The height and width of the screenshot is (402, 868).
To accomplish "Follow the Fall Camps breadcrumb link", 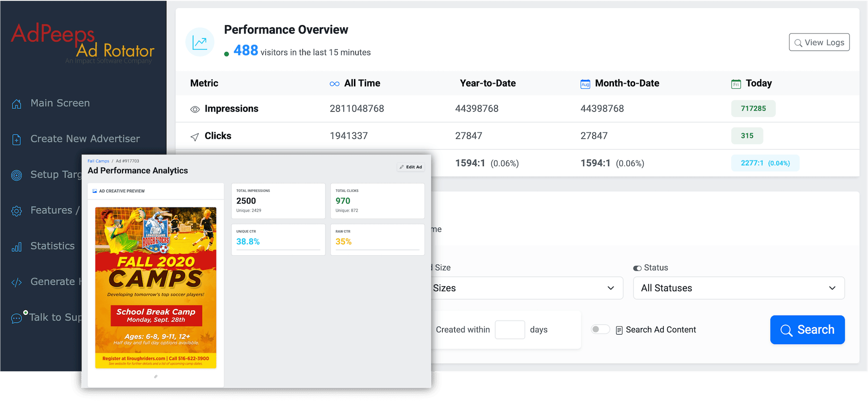I will click(x=98, y=161).
